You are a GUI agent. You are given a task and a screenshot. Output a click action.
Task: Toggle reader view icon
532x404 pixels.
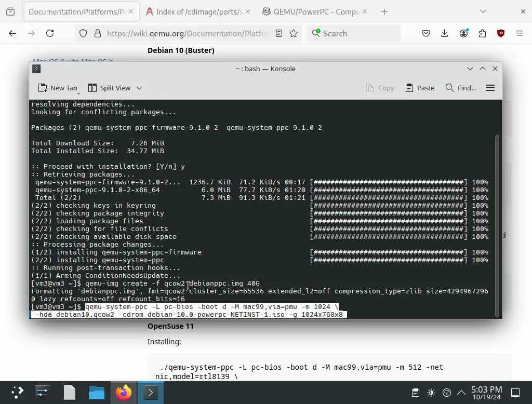[279, 33]
